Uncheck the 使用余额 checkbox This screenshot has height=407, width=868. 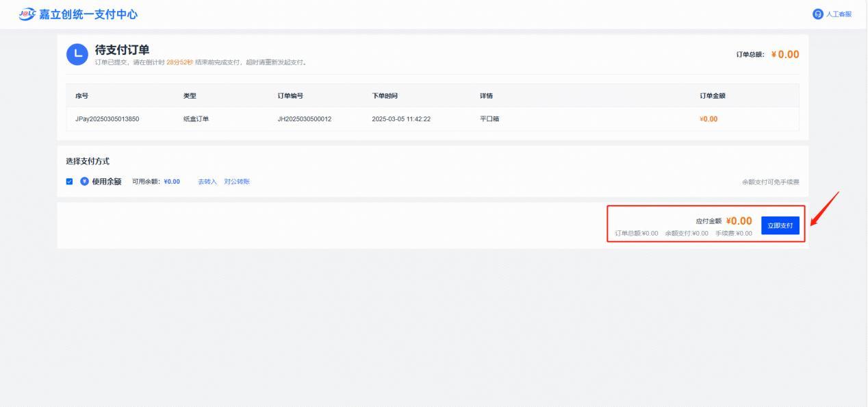click(x=70, y=182)
